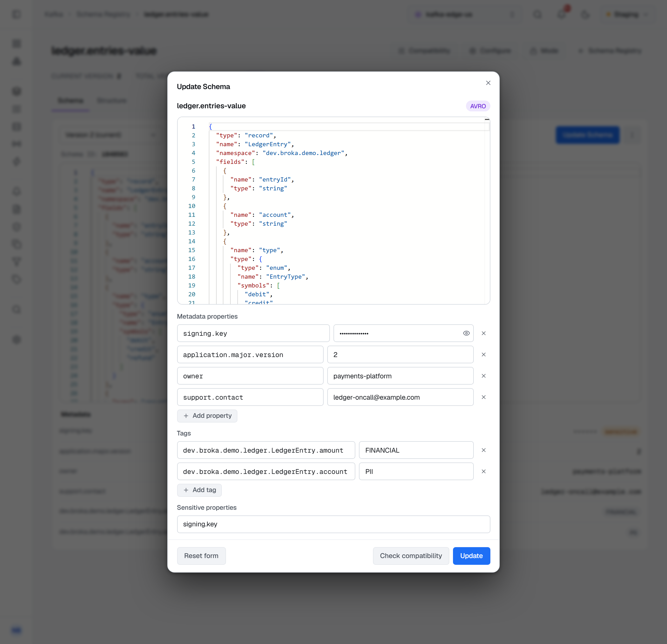Screen dimensions: 667x644
Task: Click the search icon in top bar
Action: click(537, 14)
